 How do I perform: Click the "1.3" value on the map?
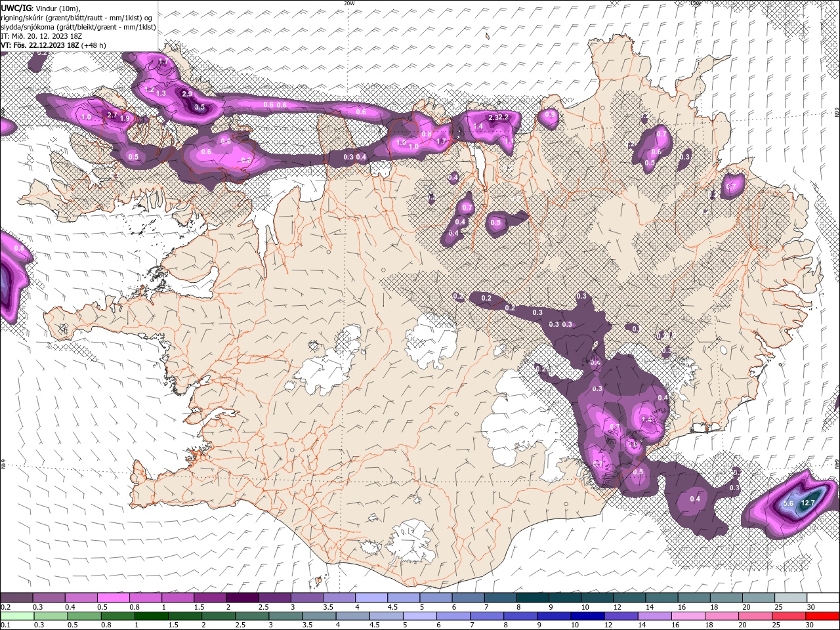pyautogui.click(x=161, y=94)
